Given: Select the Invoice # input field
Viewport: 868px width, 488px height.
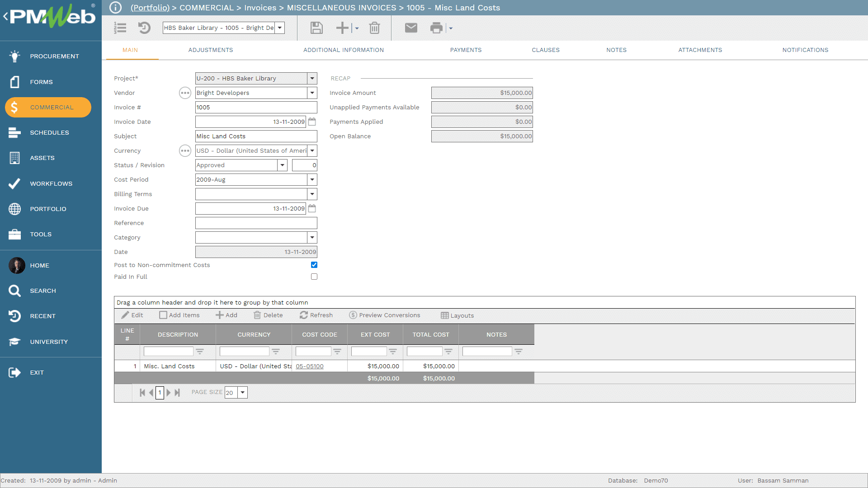Looking at the screenshot, I should click(x=256, y=107).
